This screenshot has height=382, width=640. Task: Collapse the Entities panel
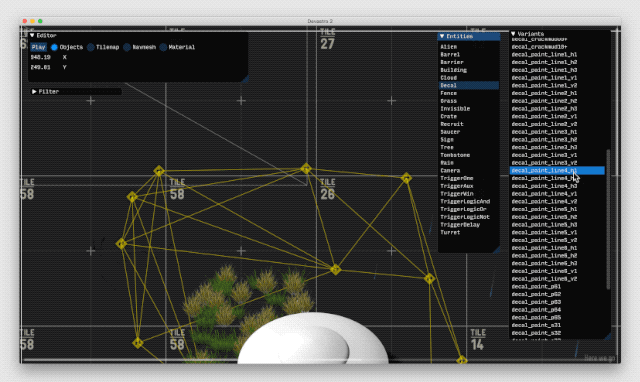[442, 36]
